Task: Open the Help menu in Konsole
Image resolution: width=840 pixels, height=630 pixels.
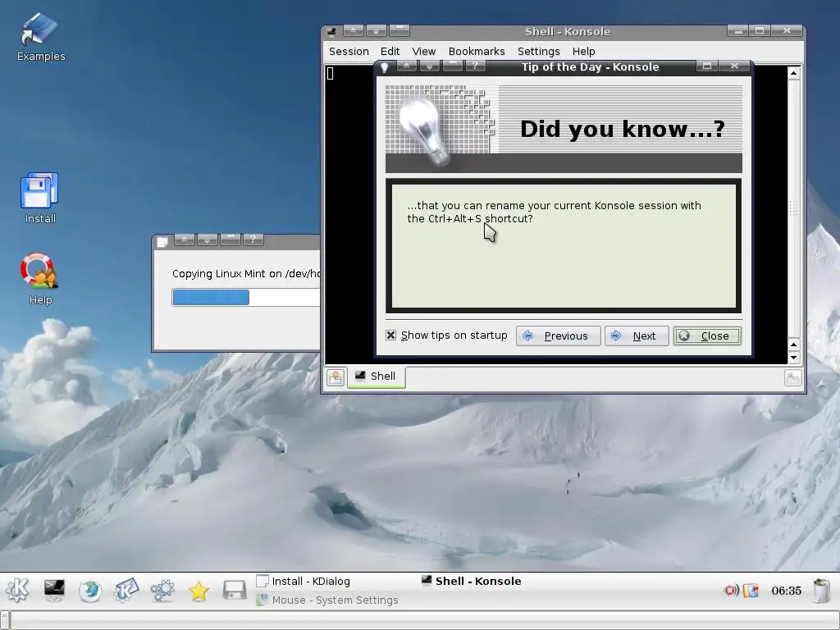Action: [x=583, y=52]
